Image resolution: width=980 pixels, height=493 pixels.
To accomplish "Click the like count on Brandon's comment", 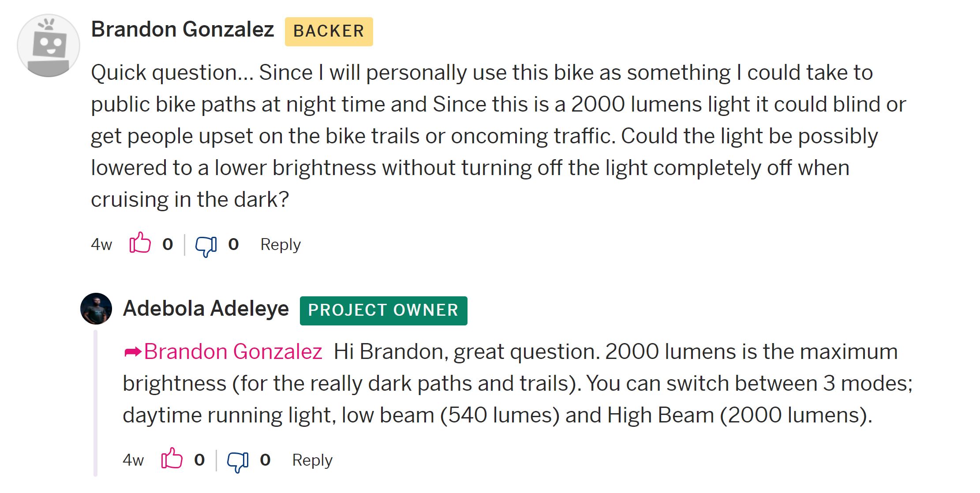I will (x=168, y=244).
